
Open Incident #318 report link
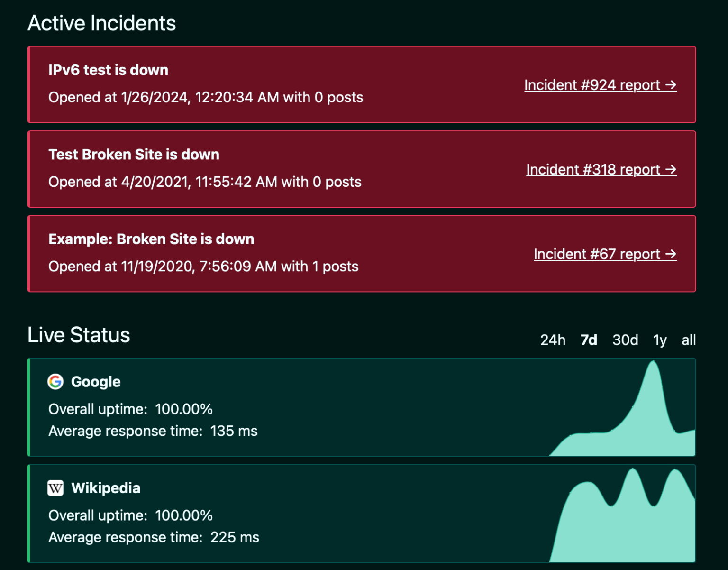[601, 169]
